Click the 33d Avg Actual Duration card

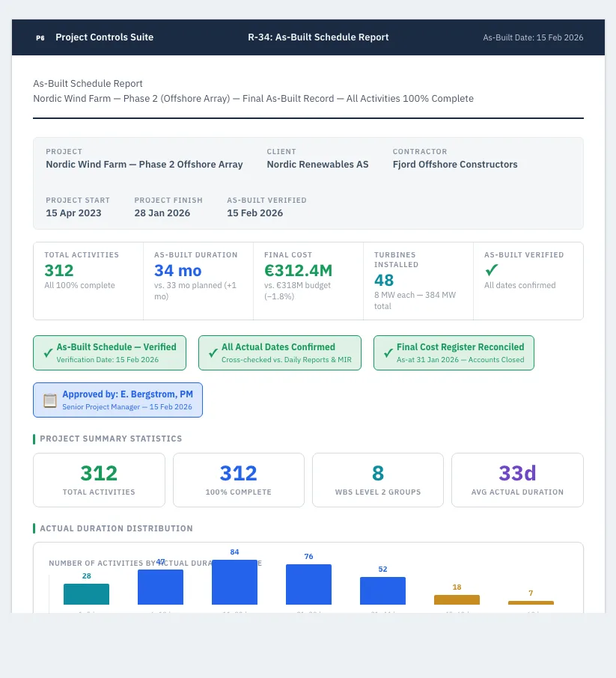(517, 480)
